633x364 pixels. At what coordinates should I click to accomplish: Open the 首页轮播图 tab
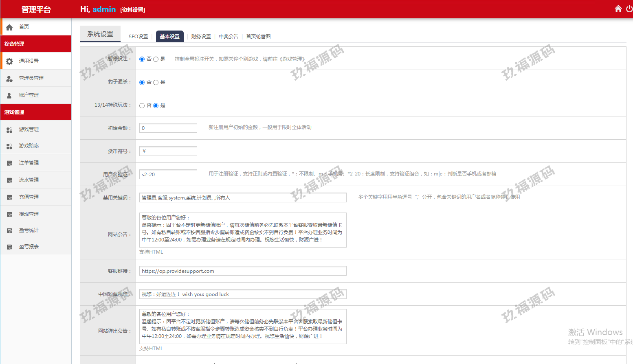[x=258, y=37]
